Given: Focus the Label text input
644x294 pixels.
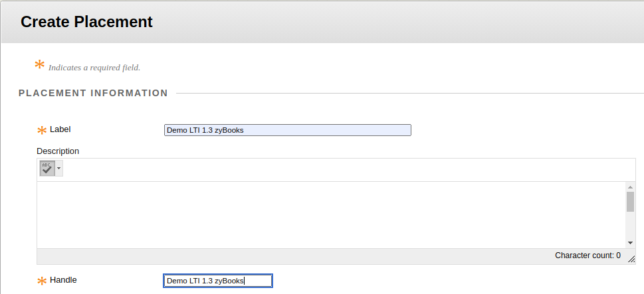Looking at the screenshot, I should click(288, 130).
